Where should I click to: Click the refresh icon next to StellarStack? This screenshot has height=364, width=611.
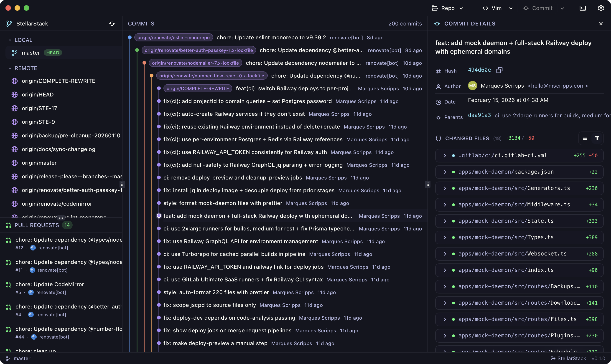pos(112,24)
